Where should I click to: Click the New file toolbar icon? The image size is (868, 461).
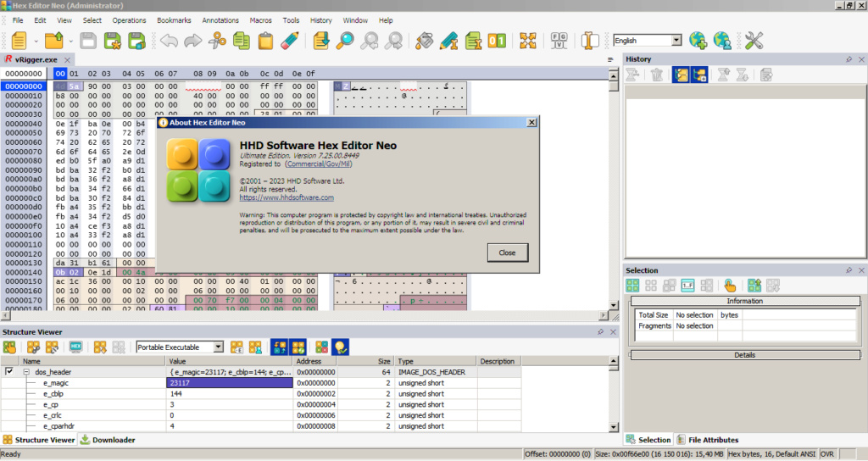[19, 41]
